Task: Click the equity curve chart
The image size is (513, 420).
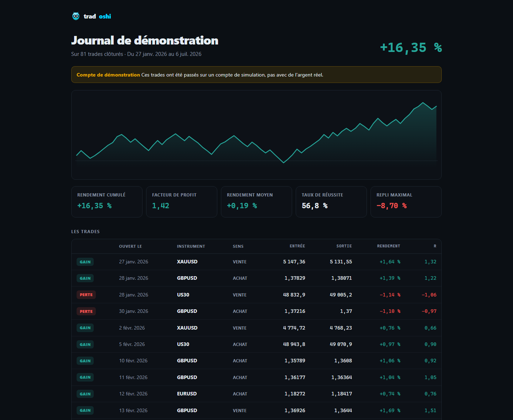Action: pos(256,135)
